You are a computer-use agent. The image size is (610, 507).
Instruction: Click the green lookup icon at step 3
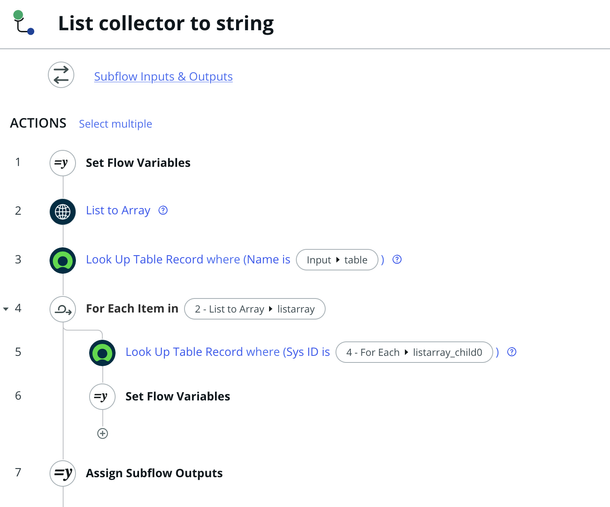62,260
